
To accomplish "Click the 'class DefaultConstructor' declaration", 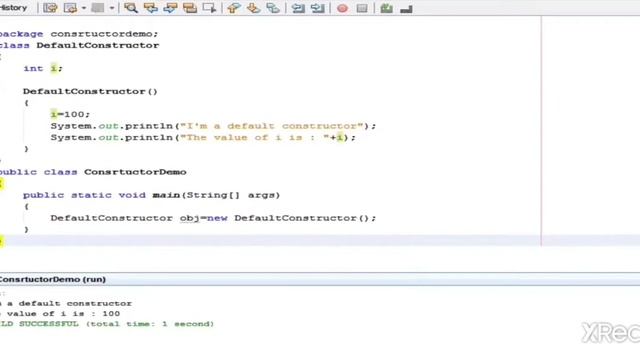I will point(79,45).
